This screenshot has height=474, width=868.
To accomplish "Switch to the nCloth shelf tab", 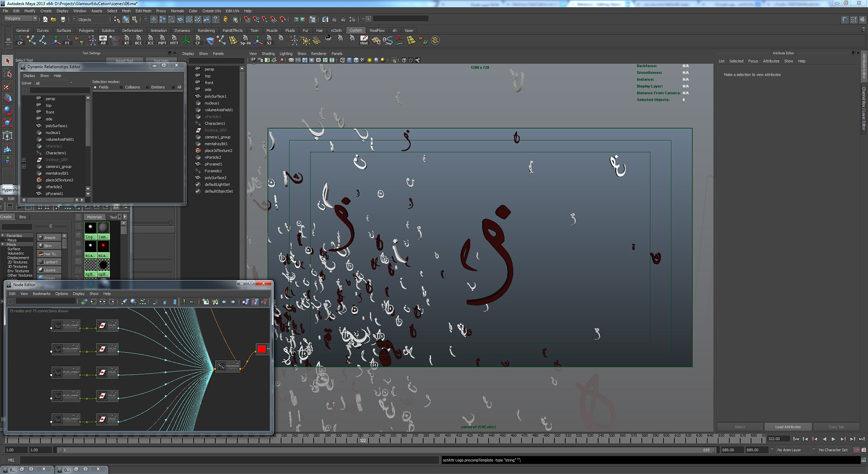I will [336, 31].
